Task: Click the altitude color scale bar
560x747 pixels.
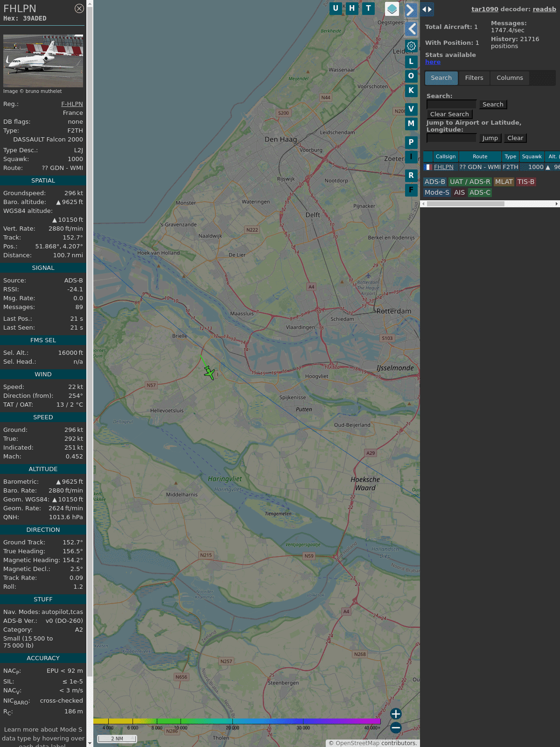Action: pyautogui.click(x=237, y=721)
